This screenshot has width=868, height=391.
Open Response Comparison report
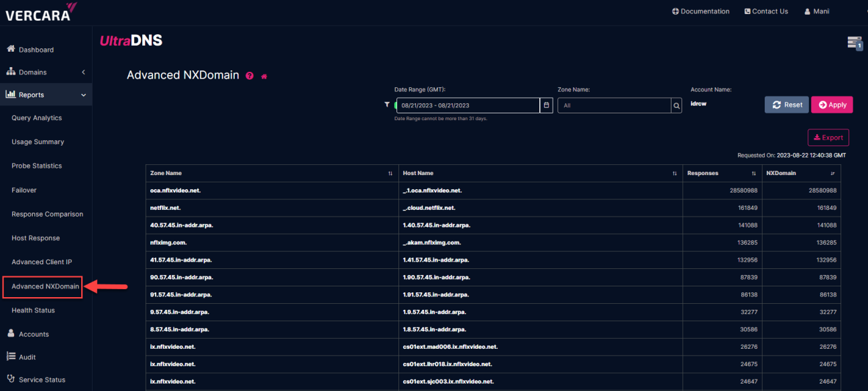48,214
